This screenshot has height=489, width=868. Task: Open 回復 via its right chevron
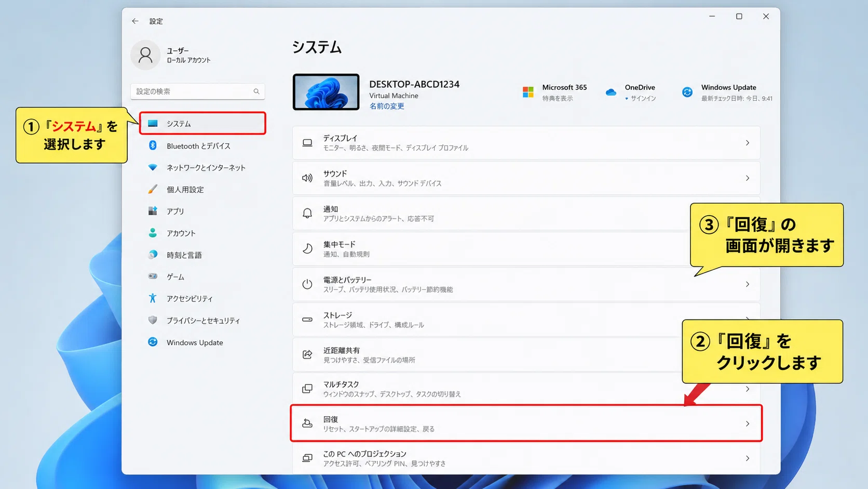pyautogui.click(x=748, y=424)
